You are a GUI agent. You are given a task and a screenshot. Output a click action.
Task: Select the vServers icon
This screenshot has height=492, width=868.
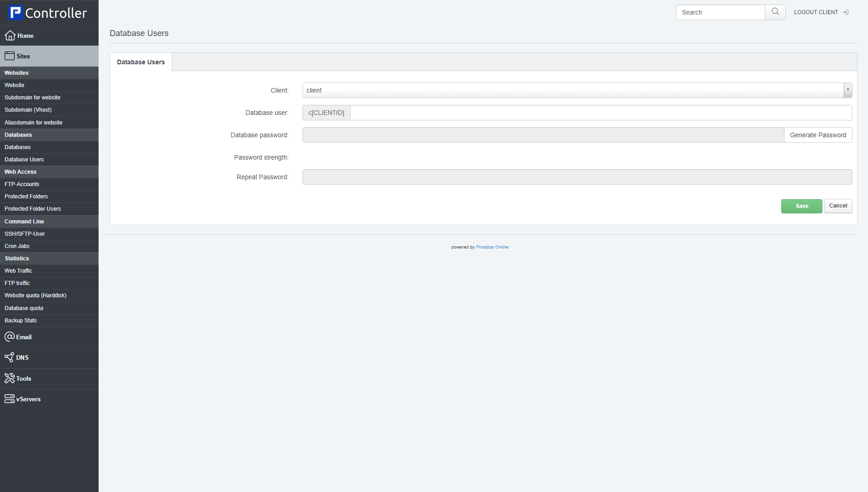click(10, 399)
